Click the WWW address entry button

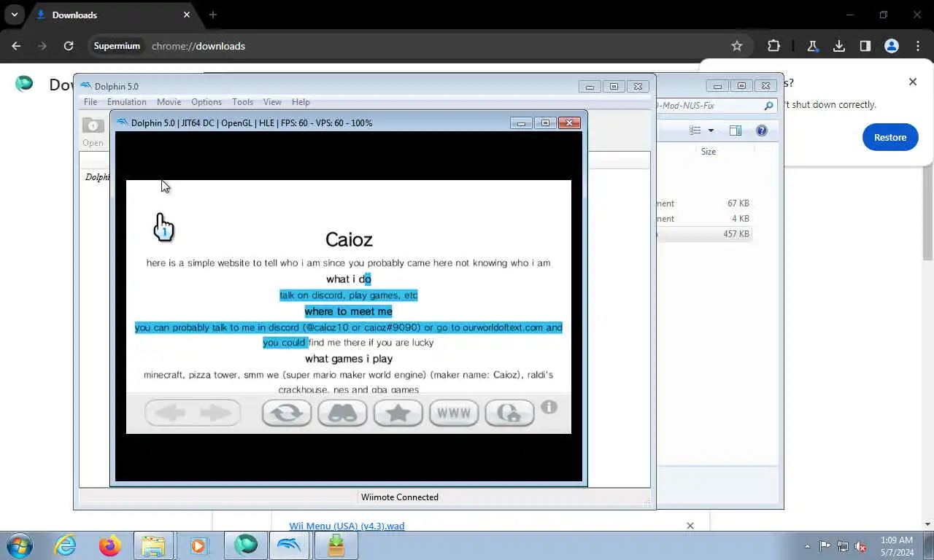click(x=454, y=413)
